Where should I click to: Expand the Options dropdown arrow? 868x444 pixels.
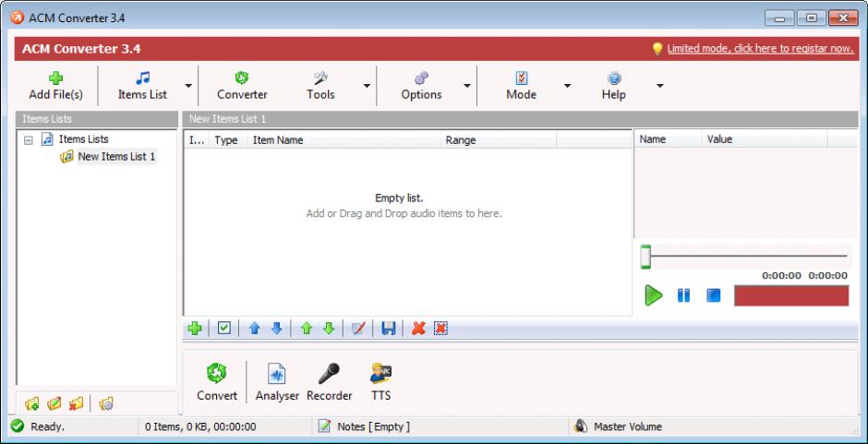tap(467, 86)
